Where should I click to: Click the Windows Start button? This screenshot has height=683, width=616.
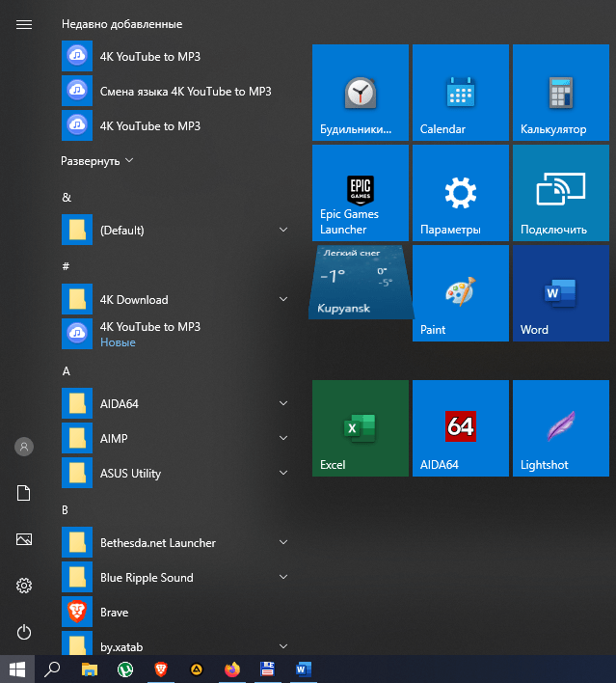coord(17,669)
